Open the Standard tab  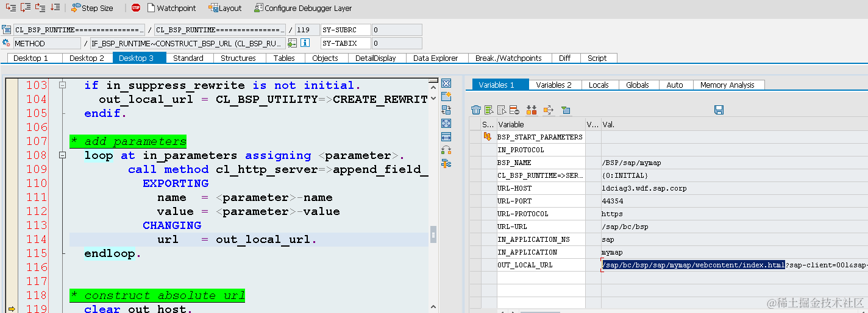[x=189, y=58]
